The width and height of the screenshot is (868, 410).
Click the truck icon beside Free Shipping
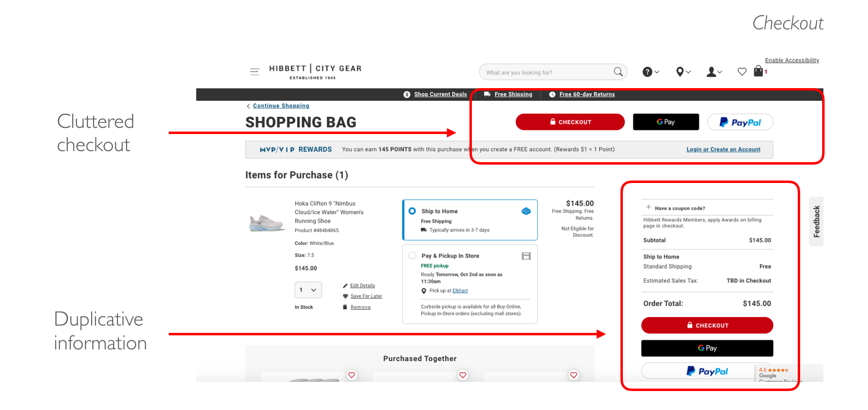pyautogui.click(x=487, y=94)
